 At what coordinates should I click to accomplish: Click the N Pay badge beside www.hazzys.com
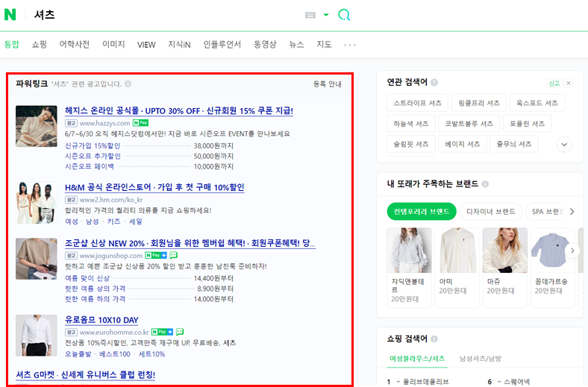coord(140,123)
